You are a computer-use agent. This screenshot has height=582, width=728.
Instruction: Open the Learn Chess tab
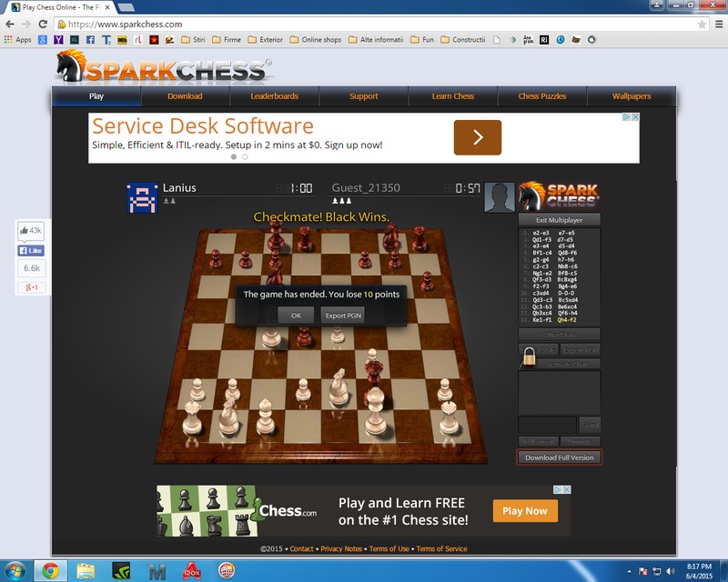[453, 96]
